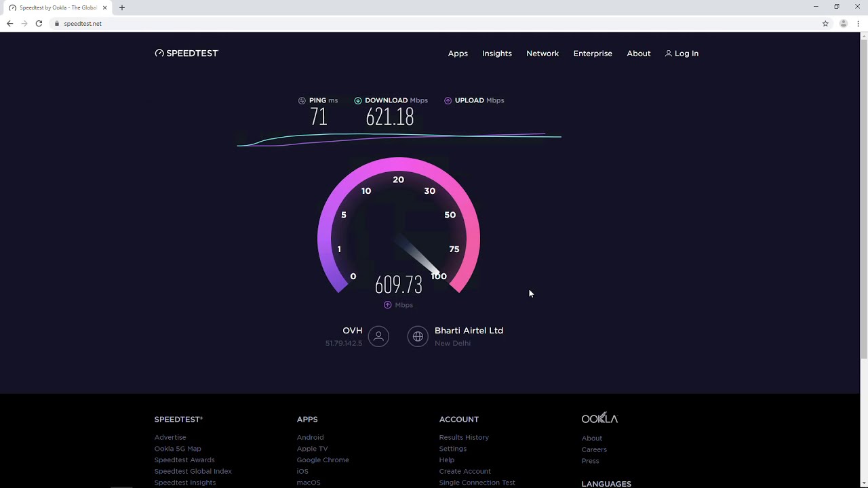Open Android app link
Image resolution: width=868 pixels, height=488 pixels.
[x=310, y=437]
